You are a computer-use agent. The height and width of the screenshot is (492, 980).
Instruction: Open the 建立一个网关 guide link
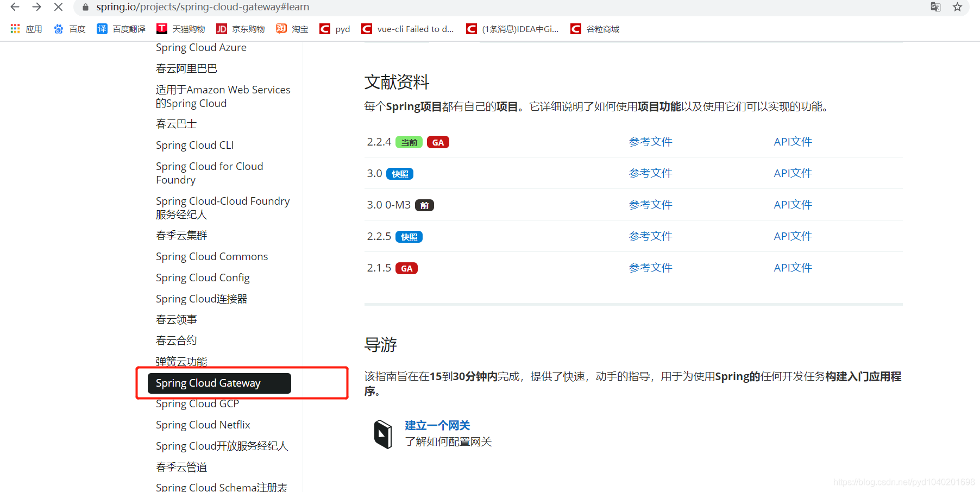(x=437, y=425)
